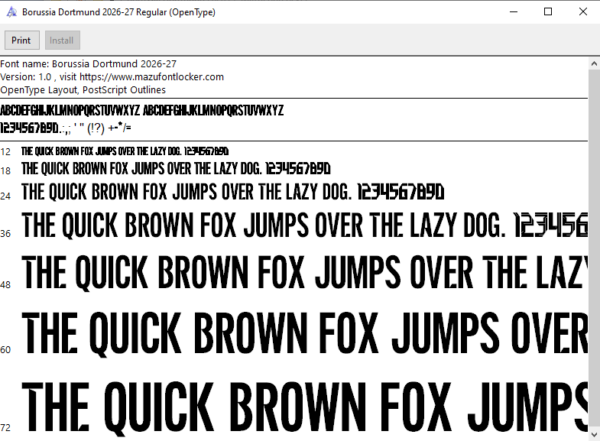Click the vertical scrollbar track
The height and width of the screenshot is (441, 600).
point(594,249)
